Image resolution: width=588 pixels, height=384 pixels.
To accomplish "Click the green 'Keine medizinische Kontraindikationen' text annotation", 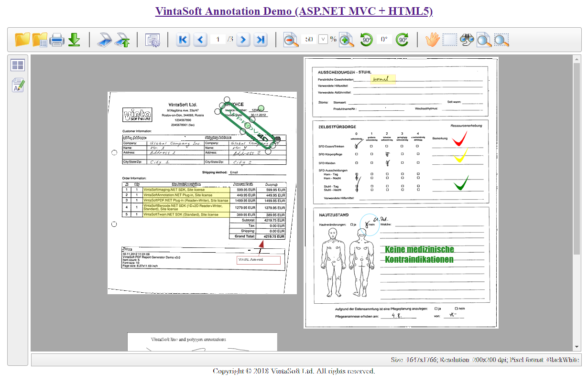I will [x=420, y=255].
